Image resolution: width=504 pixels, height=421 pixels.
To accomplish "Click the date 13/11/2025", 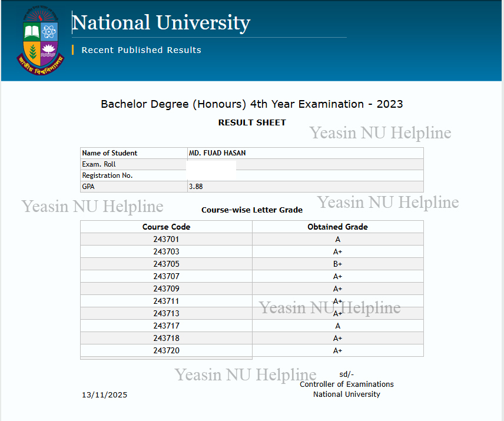I will (104, 395).
